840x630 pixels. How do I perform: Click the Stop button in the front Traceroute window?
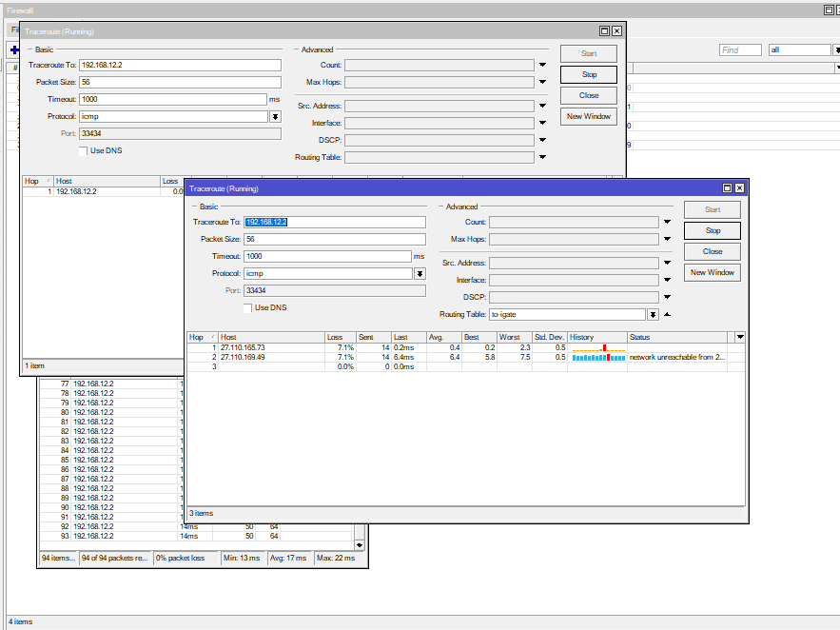click(x=712, y=229)
